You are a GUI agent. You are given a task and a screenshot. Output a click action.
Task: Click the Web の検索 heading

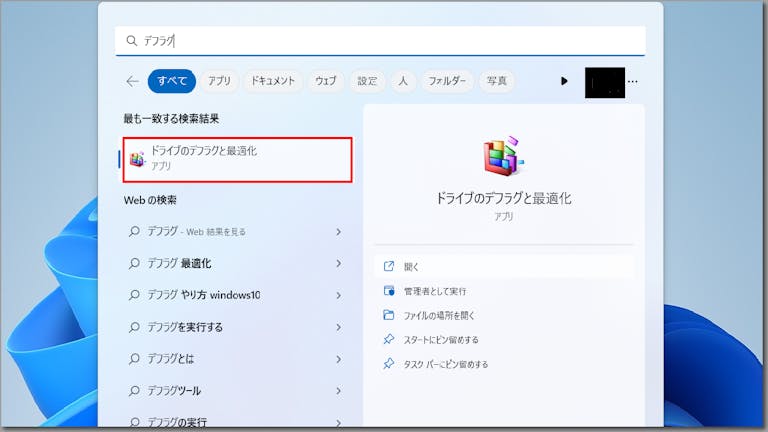(150, 200)
